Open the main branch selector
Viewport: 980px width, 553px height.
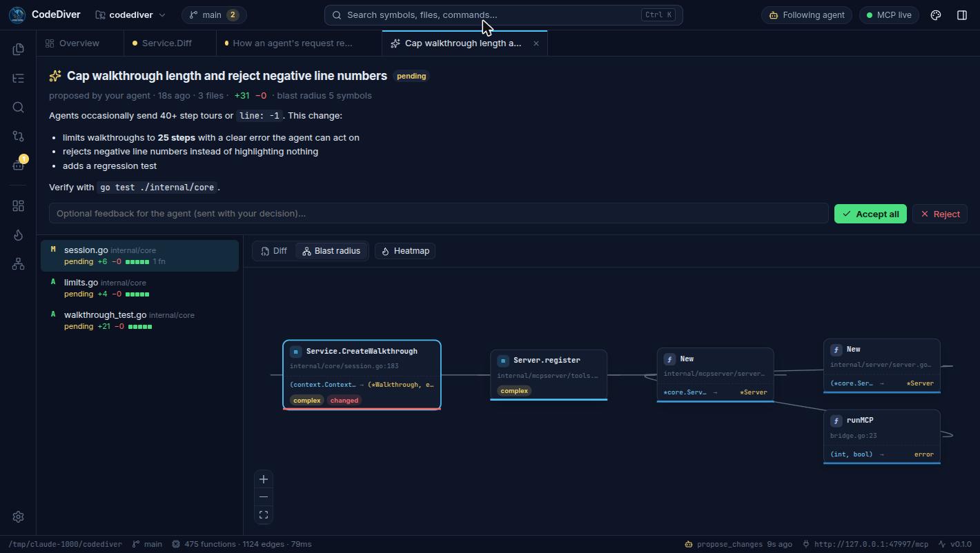pyautogui.click(x=214, y=14)
